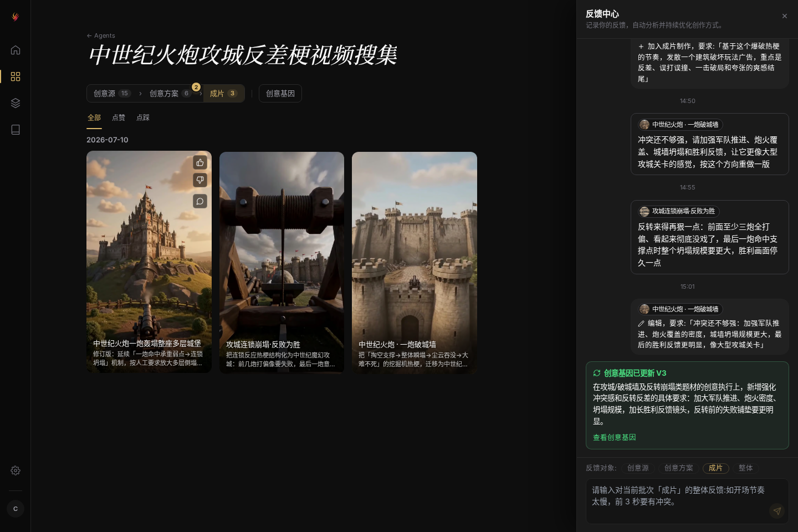
Task: Click the 中世纪火炮 · 一炮破城墙 tag at 14:50
Action: pyautogui.click(x=680, y=125)
